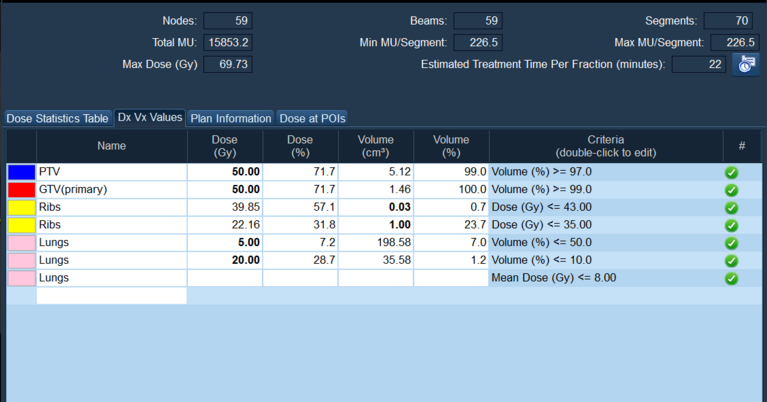Select the Estimated Treatment Time value box
This screenshot has width=767, height=402.
(698, 65)
